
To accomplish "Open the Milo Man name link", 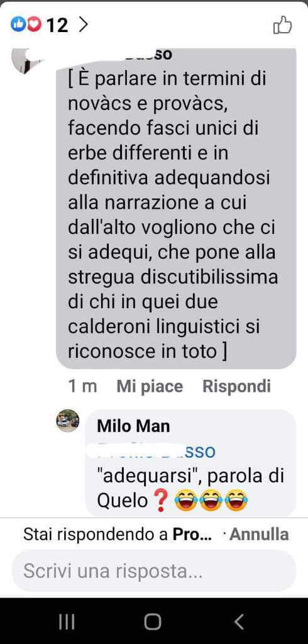I will [133, 426].
